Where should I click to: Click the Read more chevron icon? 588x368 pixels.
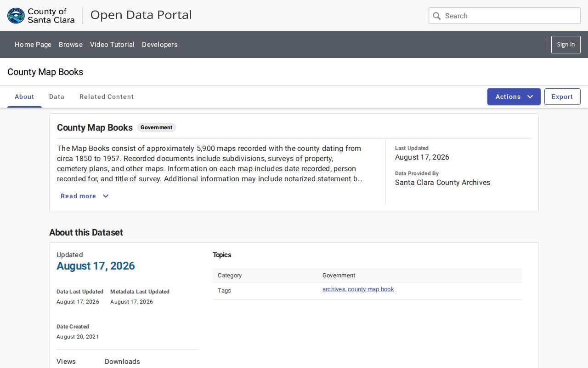(106, 196)
